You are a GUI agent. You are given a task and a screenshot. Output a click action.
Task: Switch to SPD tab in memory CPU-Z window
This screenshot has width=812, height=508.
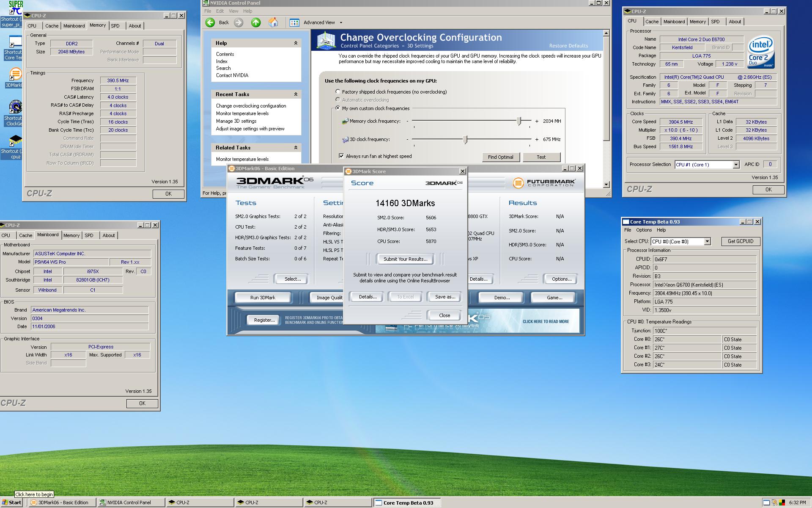(115, 26)
